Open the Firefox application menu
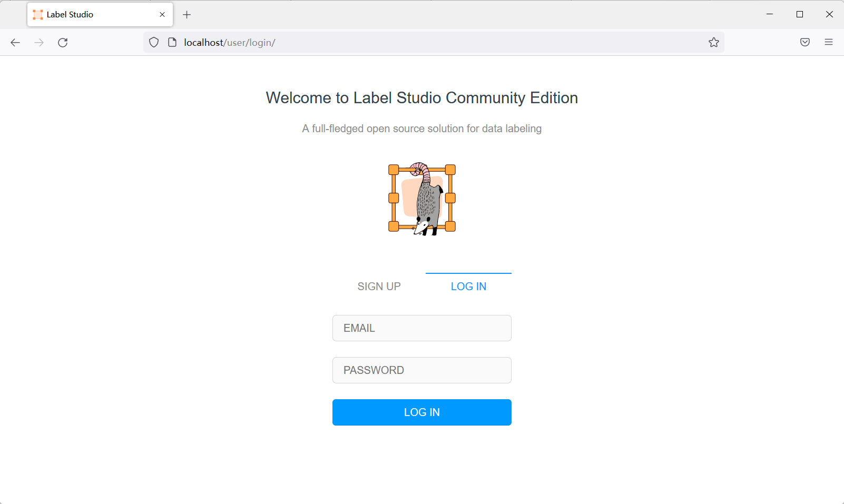 pyautogui.click(x=829, y=43)
